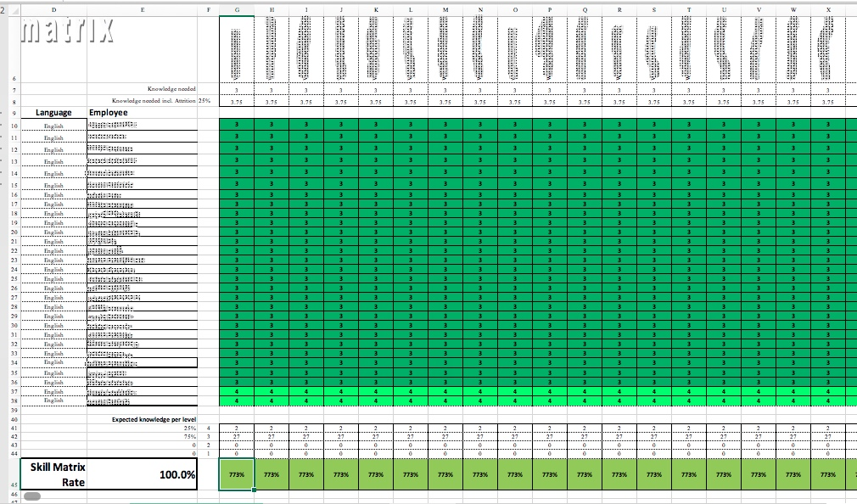Image resolution: width=857 pixels, height=504 pixels.
Task: Select row 41 header
Action: 14,428
